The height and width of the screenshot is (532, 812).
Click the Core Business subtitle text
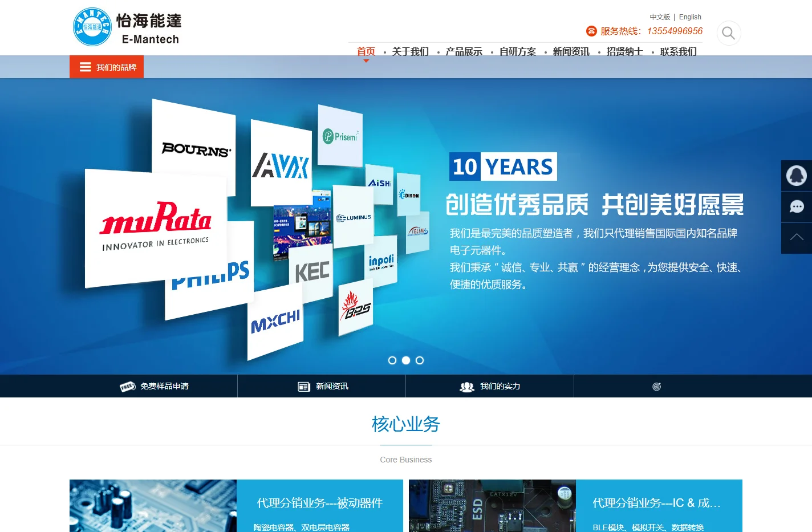(406, 460)
